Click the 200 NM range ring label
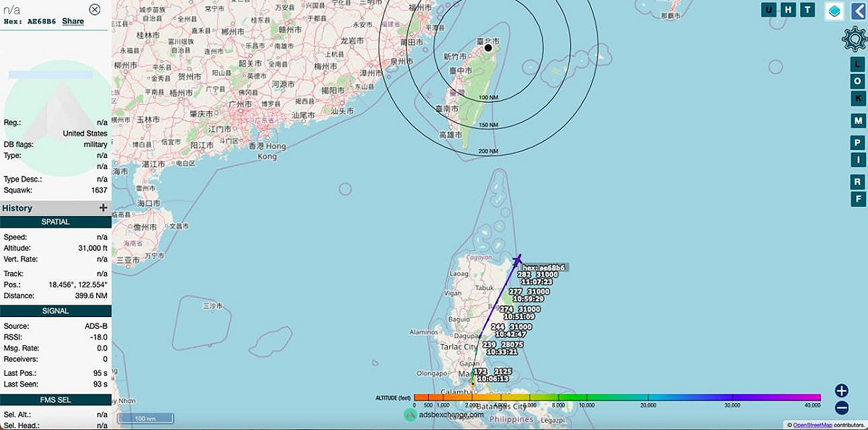The image size is (868, 430). 488,151
